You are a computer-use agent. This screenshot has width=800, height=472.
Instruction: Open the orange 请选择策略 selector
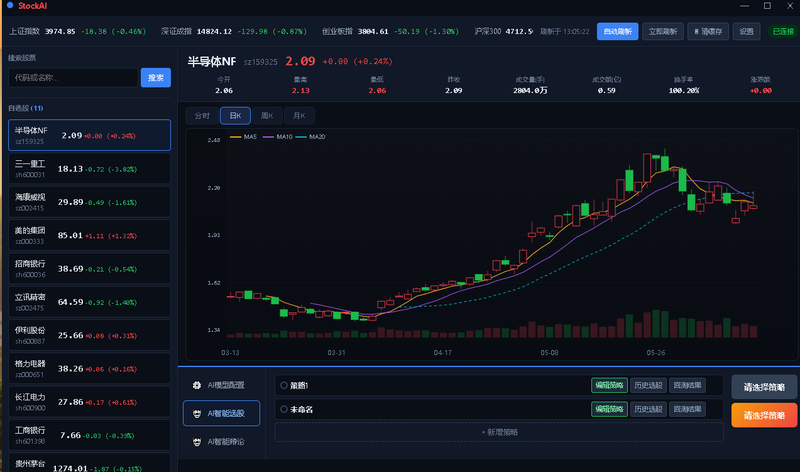764,415
